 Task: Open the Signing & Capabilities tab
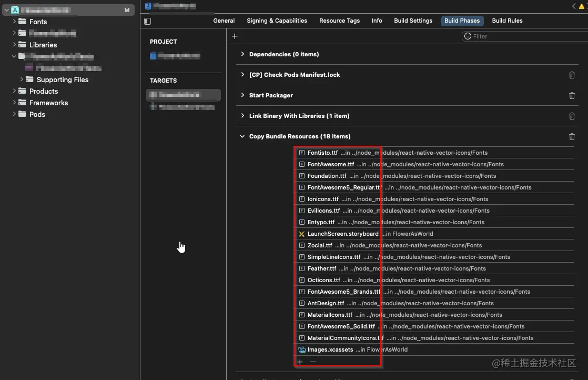[x=277, y=21]
